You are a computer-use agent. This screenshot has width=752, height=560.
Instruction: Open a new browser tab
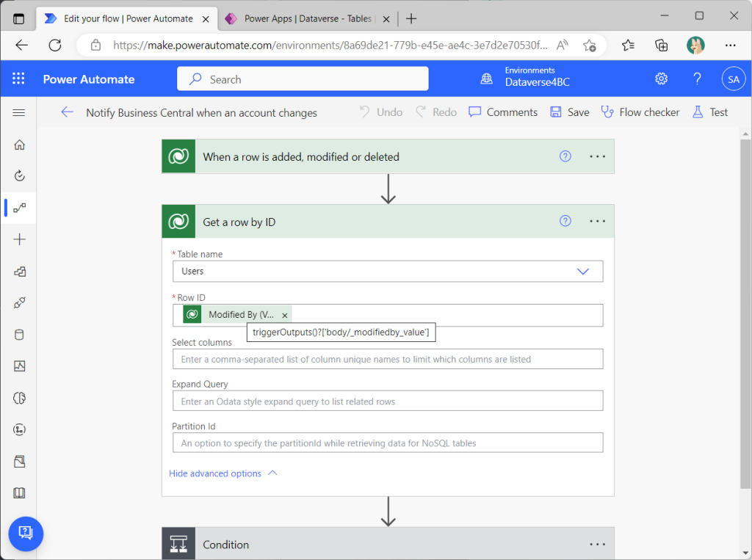(x=411, y=18)
